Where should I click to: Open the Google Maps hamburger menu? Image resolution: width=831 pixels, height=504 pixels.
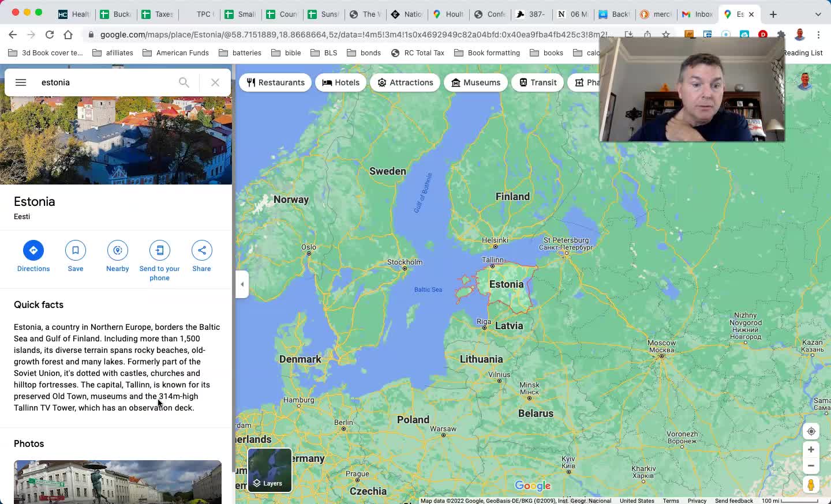pos(21,82)
